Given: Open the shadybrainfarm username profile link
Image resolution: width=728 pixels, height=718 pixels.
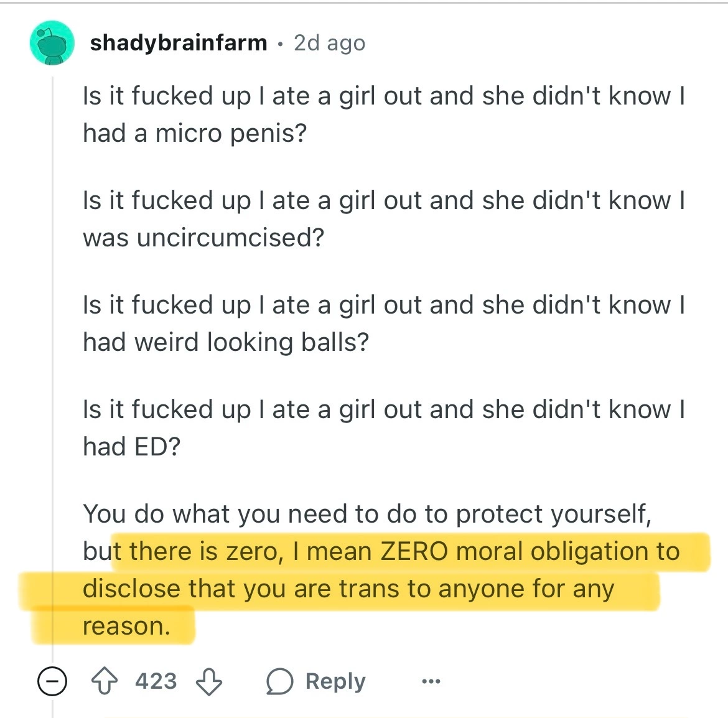Looking at the screenshot, I should [179, 43].
